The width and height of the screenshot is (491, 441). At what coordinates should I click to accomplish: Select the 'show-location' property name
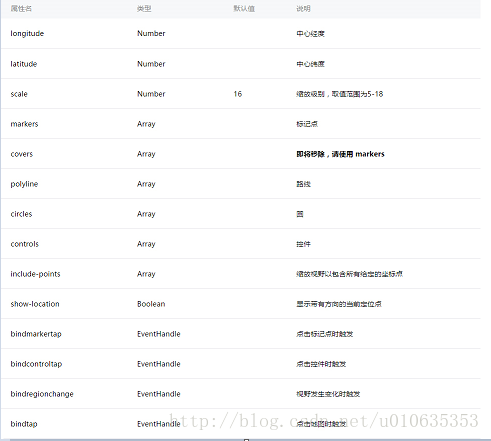(35, 304)
